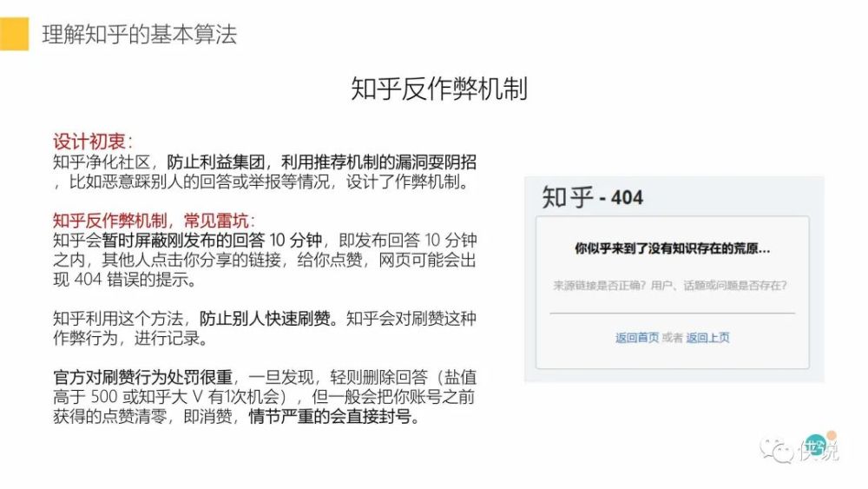Click the yellow square beside the slide header
Image resolution: width=868 pixels, height=489 pixels.
pyautogui.click(x=14, y=34)
